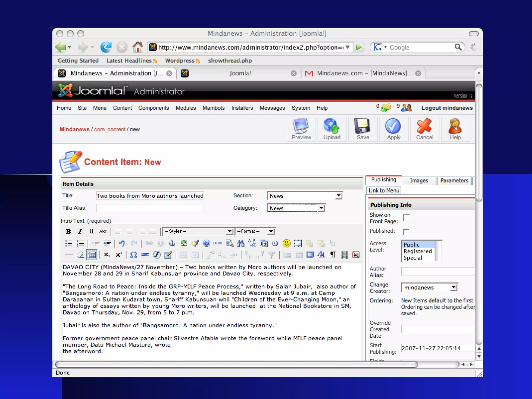
Task: Click the Mindanews breadcrumb link
Action: click(x=75, y=129)
